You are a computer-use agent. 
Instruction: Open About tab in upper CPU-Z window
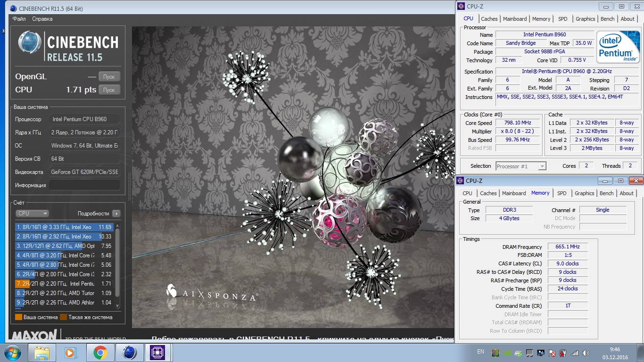(x=627, y=19)
